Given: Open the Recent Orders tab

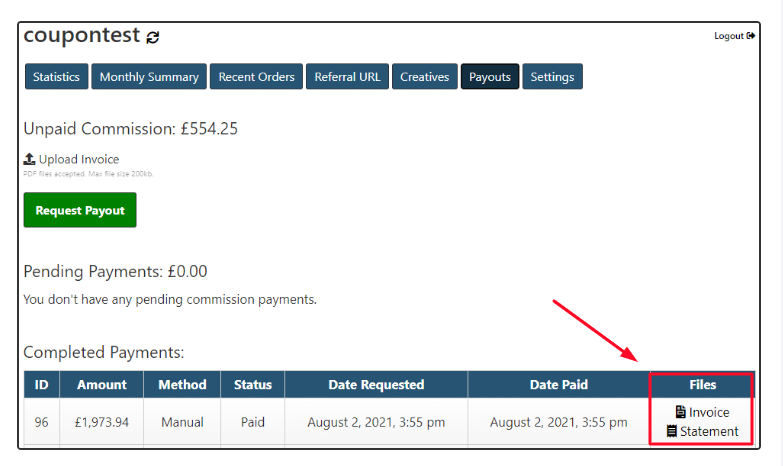Looking at the screenshot, I should coord(256,76).
